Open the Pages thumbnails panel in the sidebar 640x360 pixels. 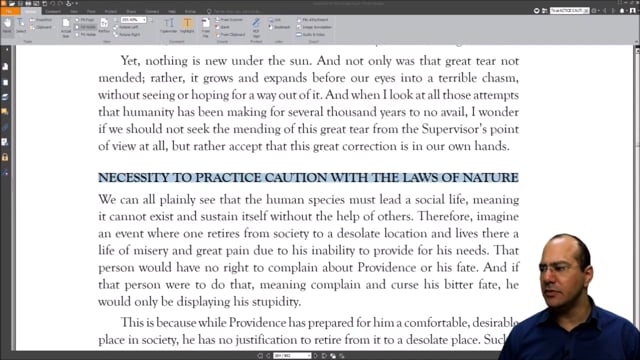pos(5,82)
